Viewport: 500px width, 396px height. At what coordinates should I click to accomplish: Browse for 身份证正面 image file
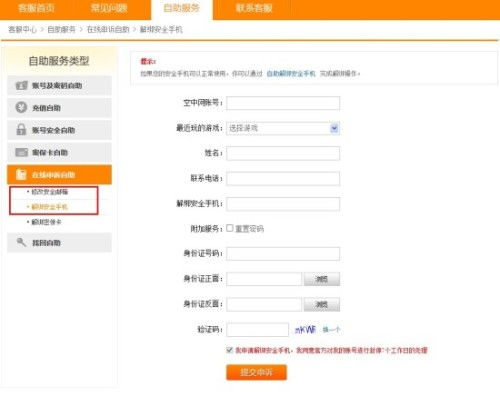[322, 279]
